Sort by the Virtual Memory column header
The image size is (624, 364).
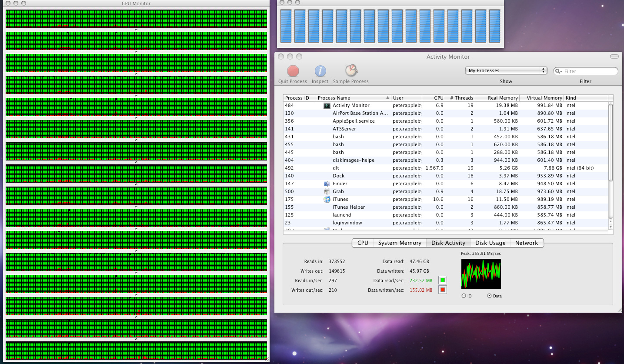(542, 98)
